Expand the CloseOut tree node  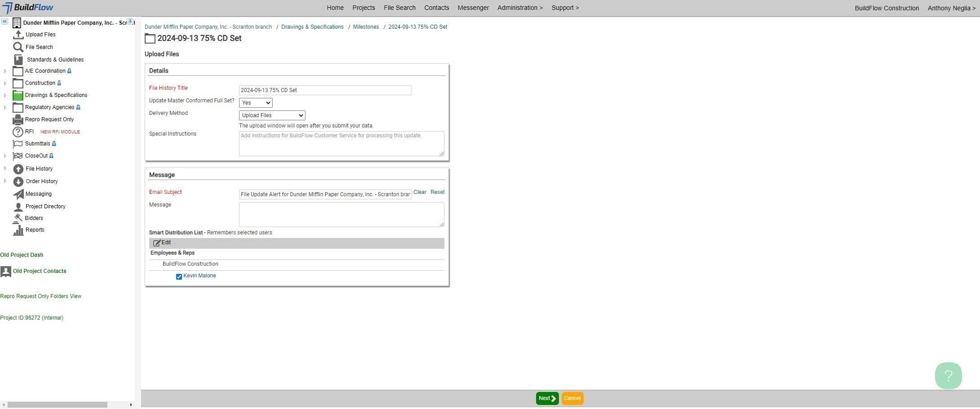(5, 156)
